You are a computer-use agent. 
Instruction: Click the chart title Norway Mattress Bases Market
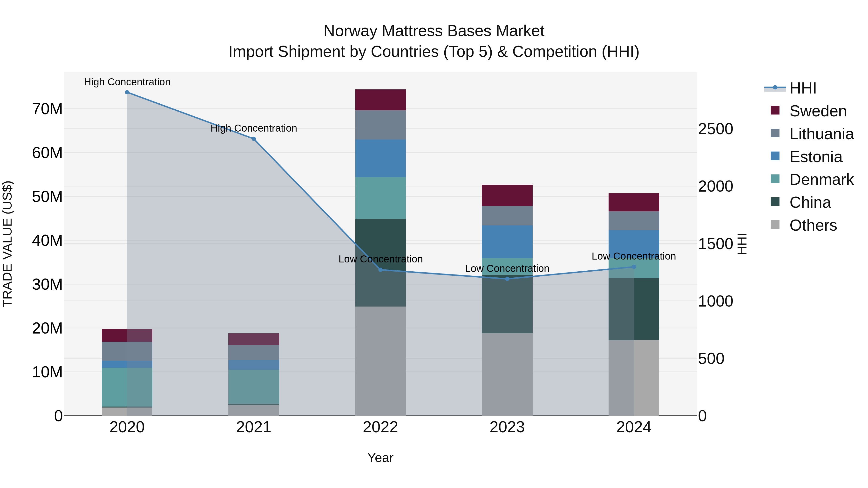pos(434,31)
